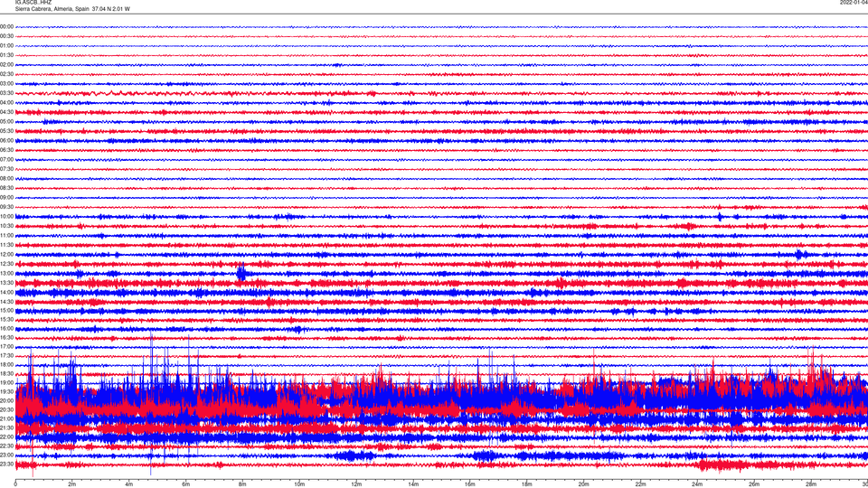Click the station location text 'Sierra Cabrera, Almeria, Spain'
The height and width of the screenshot is (488, 868).
pyautogui.click(x=52, y=9)
